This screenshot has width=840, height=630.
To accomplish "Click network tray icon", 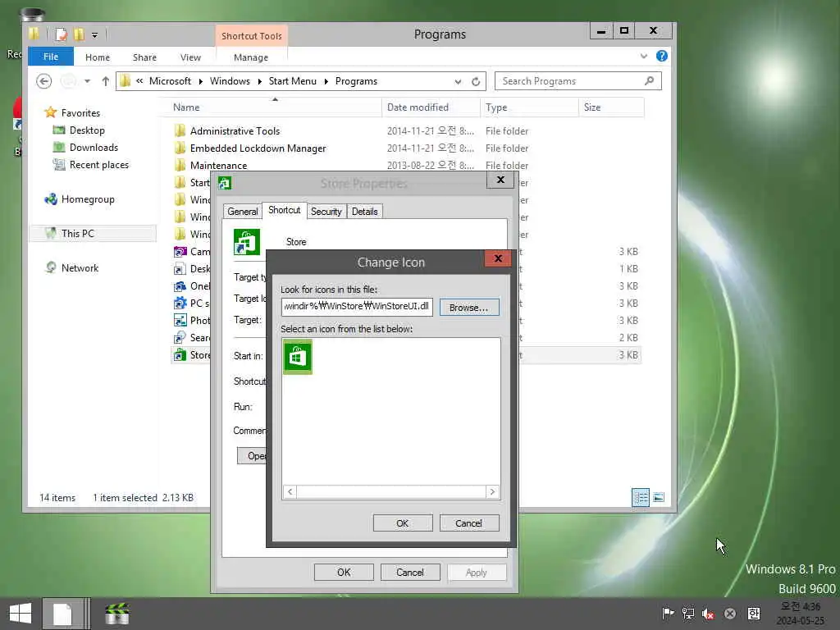I will point(688,614).
